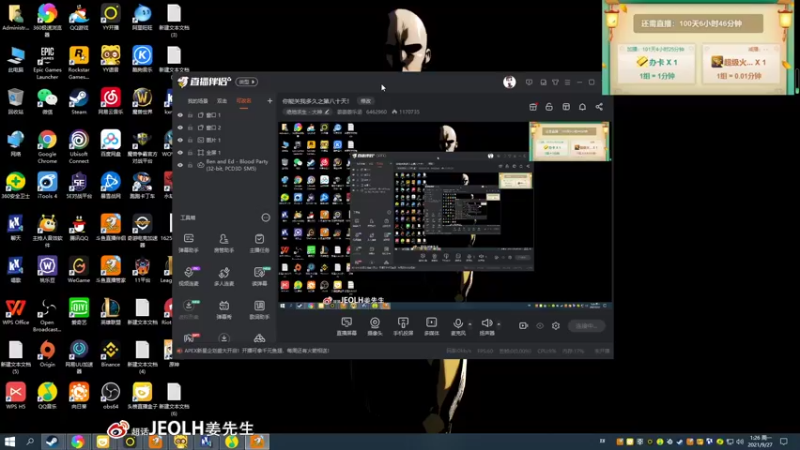This screenshot has width=800, height=450.
Task: Add 手机投屏 phone casting source
Action: click(x=403, y=326)
